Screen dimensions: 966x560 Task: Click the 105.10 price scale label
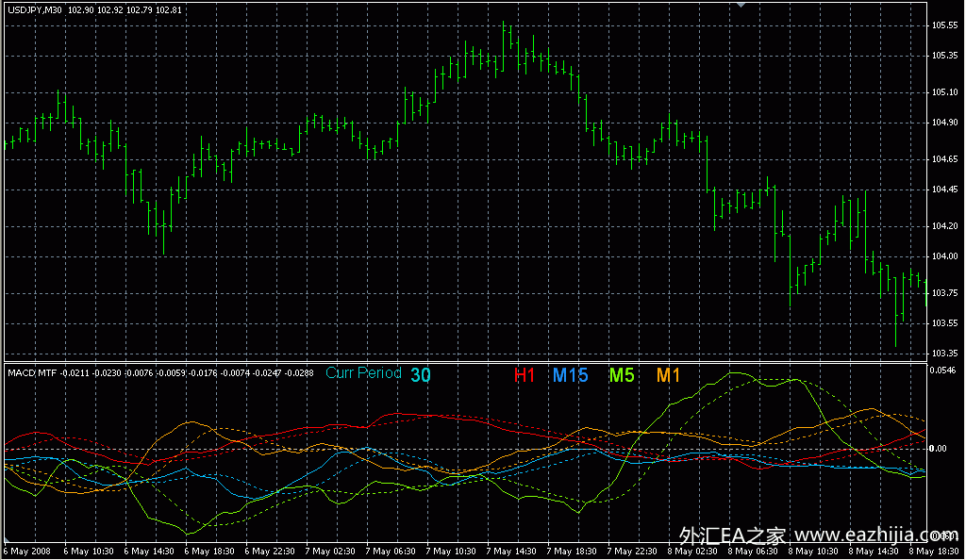click(x=944, y=92)
